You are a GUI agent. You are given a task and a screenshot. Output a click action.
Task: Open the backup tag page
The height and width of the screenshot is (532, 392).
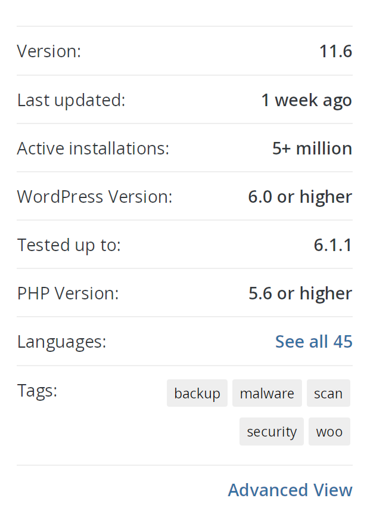[x=197, y=393]
